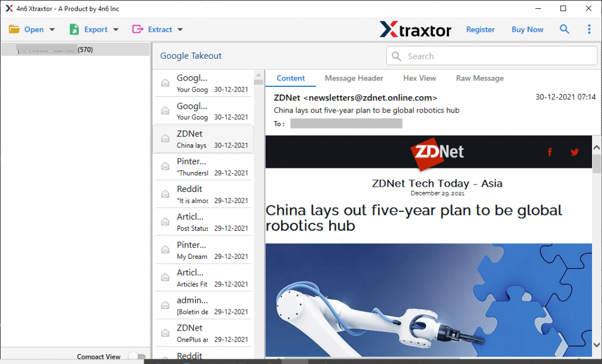Viewport: 602px width, 364px height.
Task: Enable Compact View using the toggle switch
Action: coord(137,356)
